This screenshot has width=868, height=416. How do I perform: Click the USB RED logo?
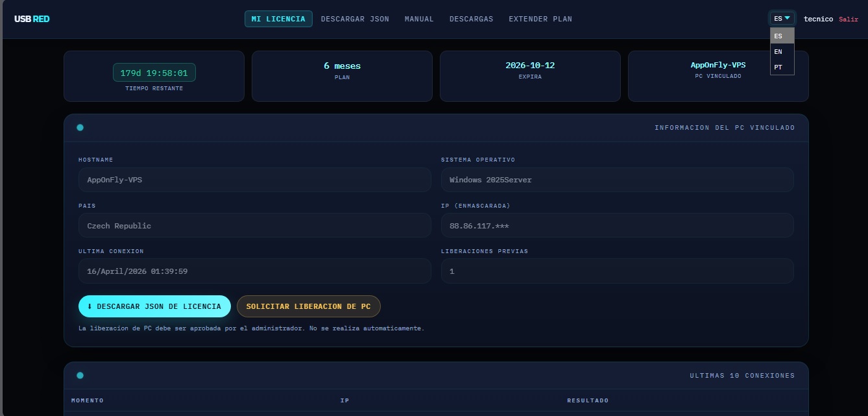[32, 19]
